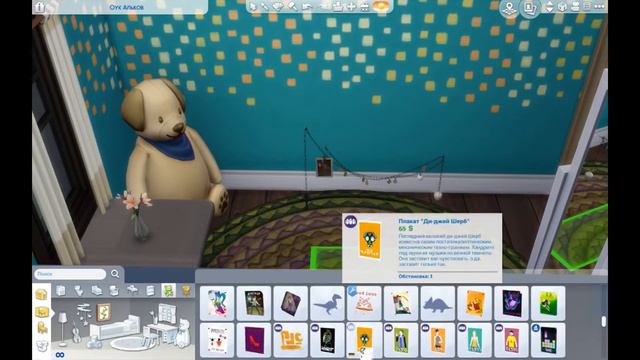
Task: Select the orange graffiti lettering poster
Action: [290, 340]
